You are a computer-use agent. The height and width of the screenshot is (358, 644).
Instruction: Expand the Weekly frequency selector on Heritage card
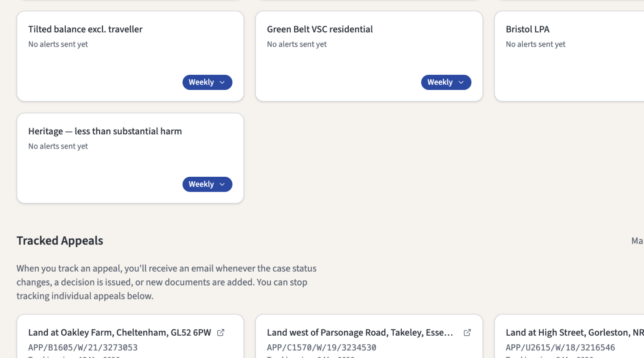(x=207, y=184)
